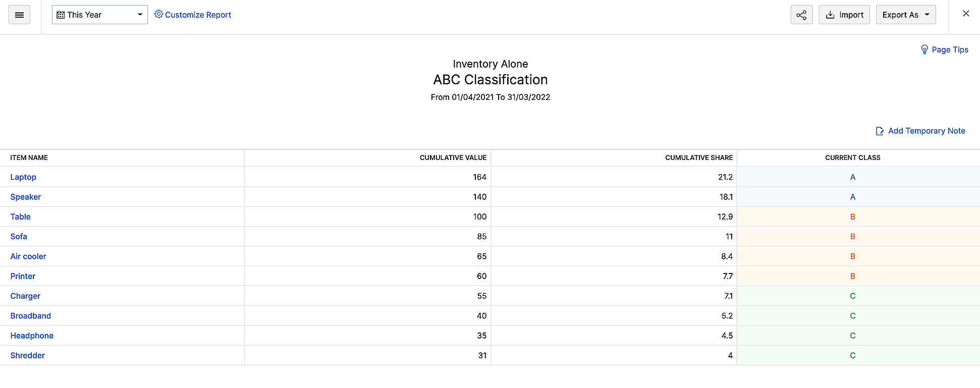Expand the date range selector chevron
This screenshot has width=980, height=388.
(140, 15)
